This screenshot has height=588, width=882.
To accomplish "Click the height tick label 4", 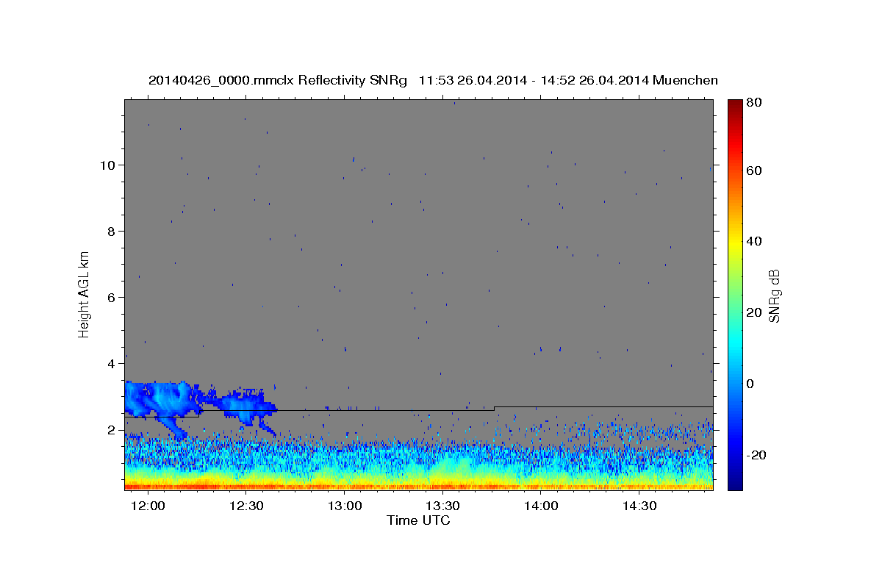I will [111, 363].
